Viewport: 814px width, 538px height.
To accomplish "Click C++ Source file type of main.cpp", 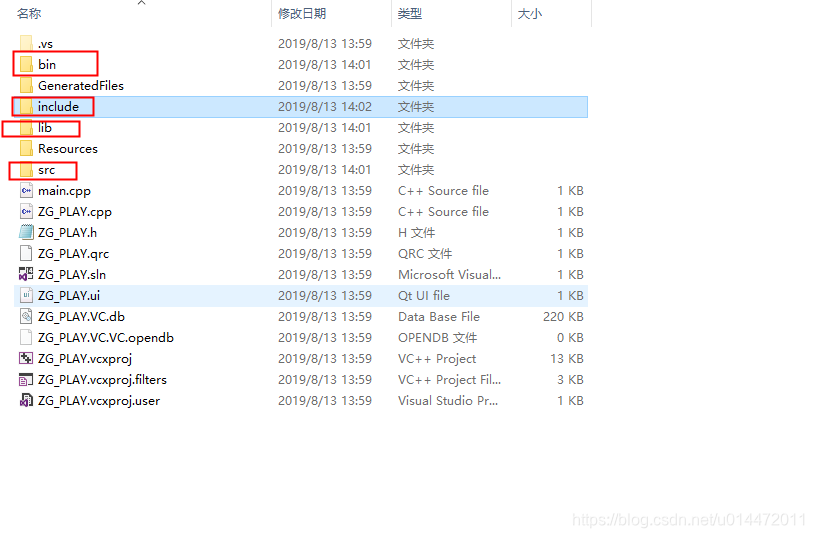I will click(443, 191).
